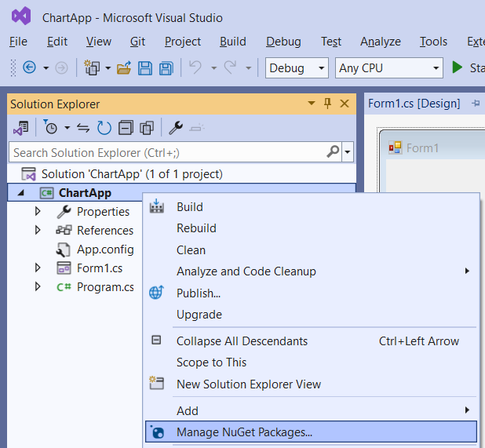Choose Rebuild from the context menu
The width and height of the screenshot is (485, 448).
[x=311, y=228]
